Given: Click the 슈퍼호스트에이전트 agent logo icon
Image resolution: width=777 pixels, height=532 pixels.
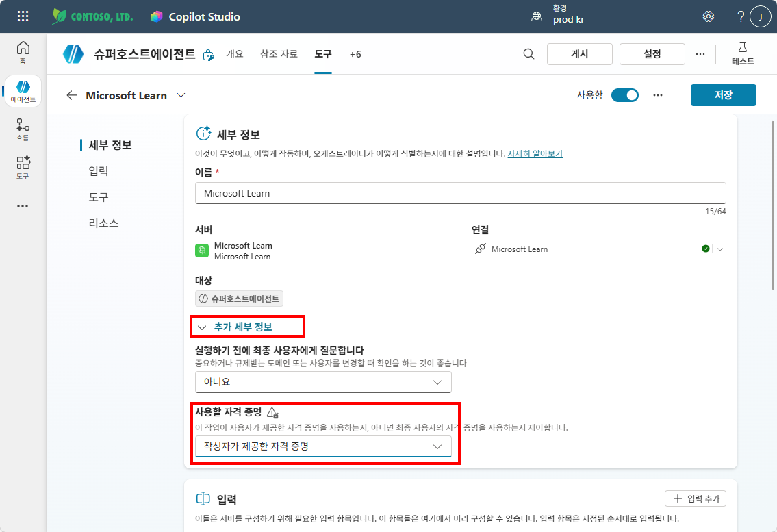Looking at the screenshot, I should coord(73,54).
